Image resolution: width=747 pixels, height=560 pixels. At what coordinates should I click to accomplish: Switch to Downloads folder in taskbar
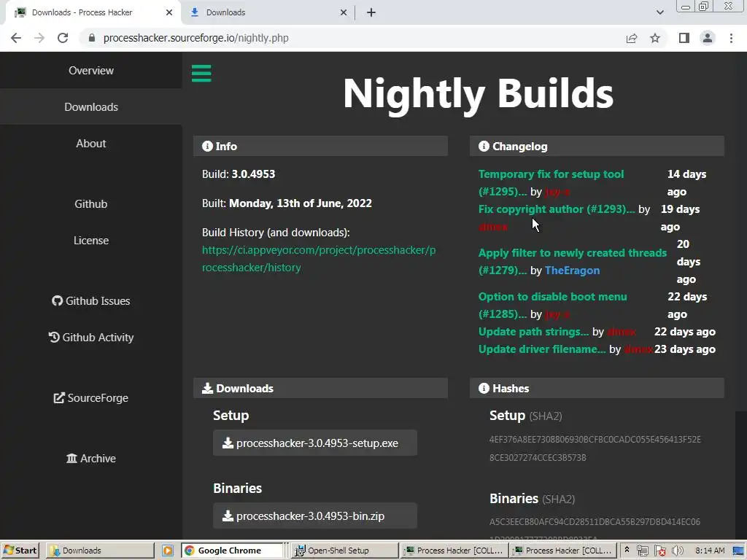(100, 551)
